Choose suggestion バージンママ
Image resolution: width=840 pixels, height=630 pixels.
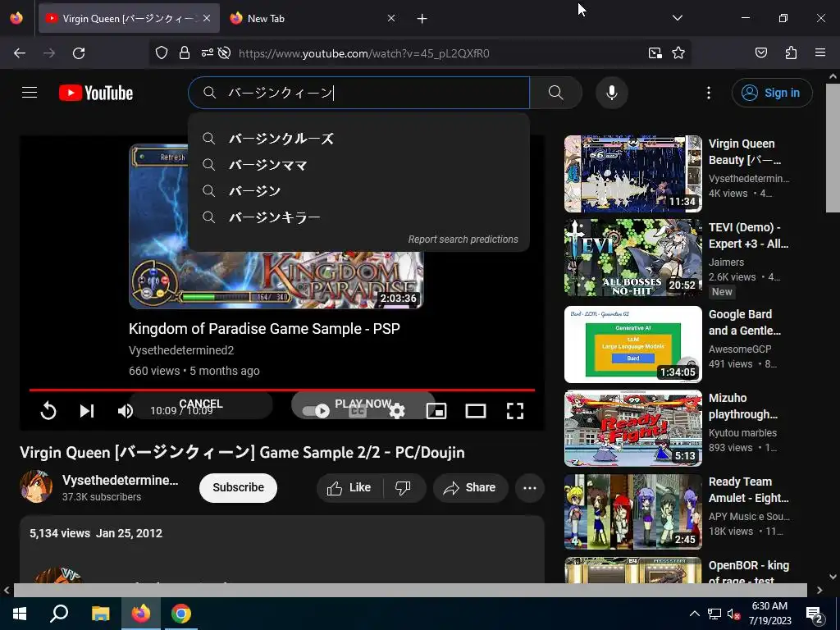(x=358, y=165)
